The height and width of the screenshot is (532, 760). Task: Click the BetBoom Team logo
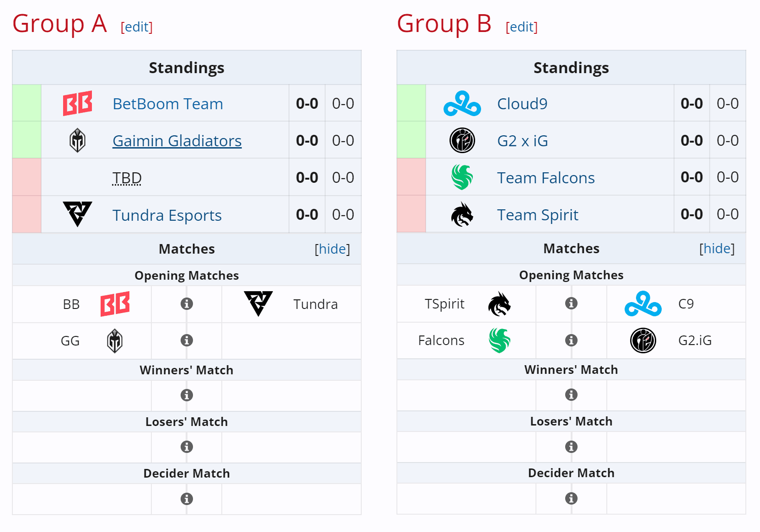pos(78,103)
